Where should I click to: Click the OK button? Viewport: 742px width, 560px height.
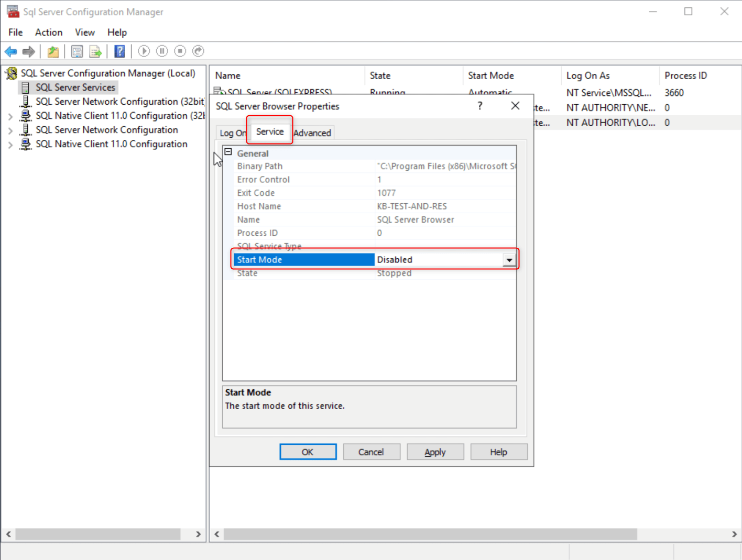pos(308,452)
